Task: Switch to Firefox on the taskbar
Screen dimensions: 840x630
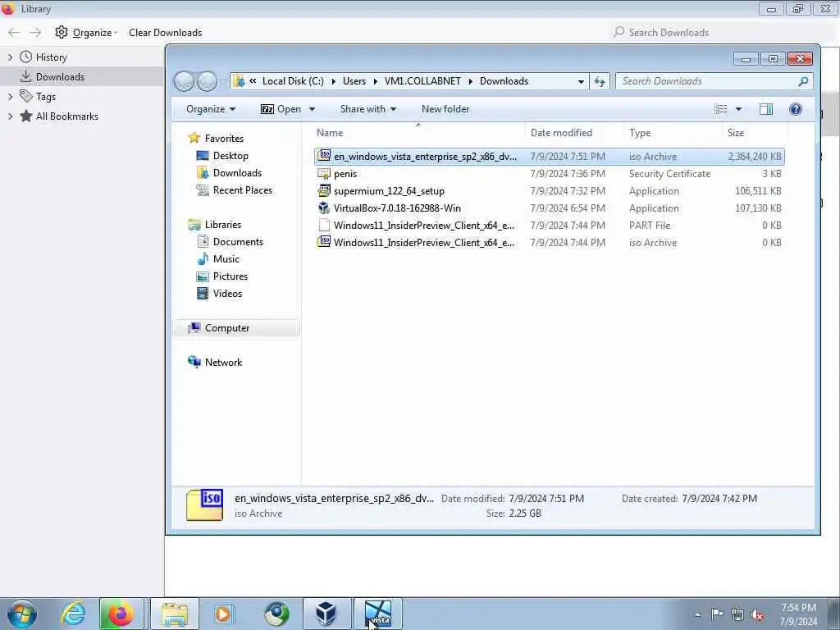Action: (x=121, y=614)
